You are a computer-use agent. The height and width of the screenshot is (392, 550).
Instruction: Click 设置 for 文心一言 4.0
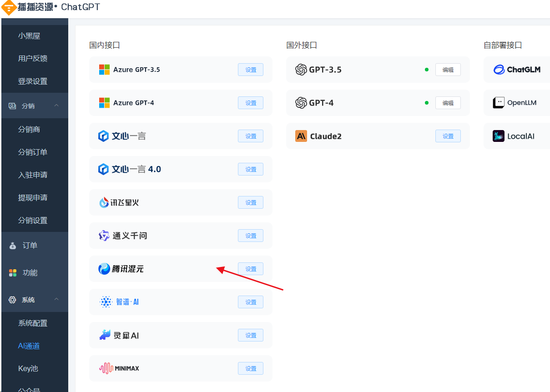click(x=251, y=169)
